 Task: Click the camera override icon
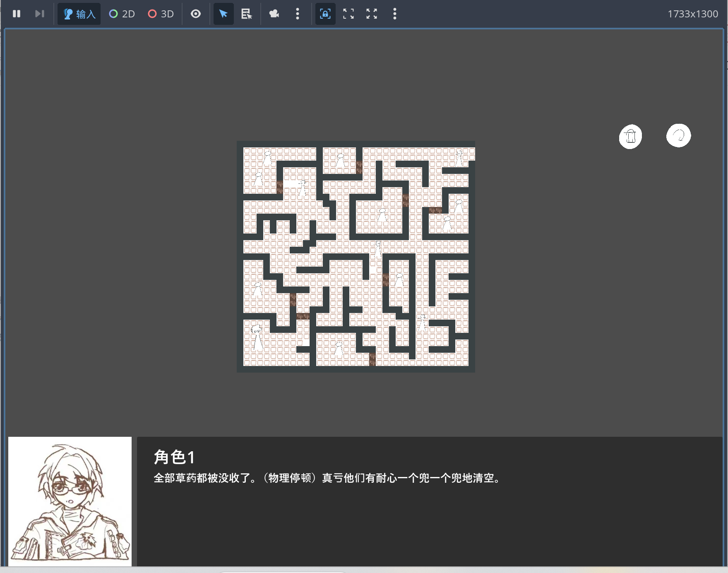(x=274, y=14)
